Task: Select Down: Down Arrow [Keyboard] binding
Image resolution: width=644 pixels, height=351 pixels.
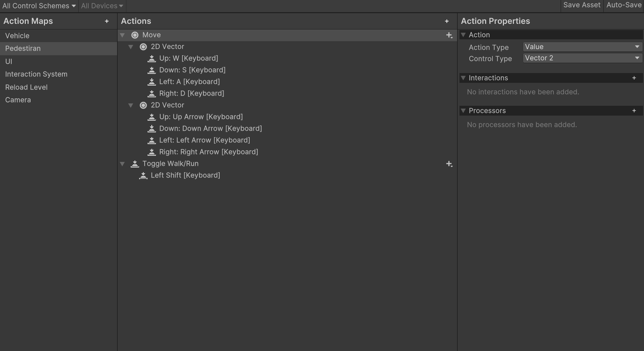Action: pyautogui.click(x=210, y=129)
